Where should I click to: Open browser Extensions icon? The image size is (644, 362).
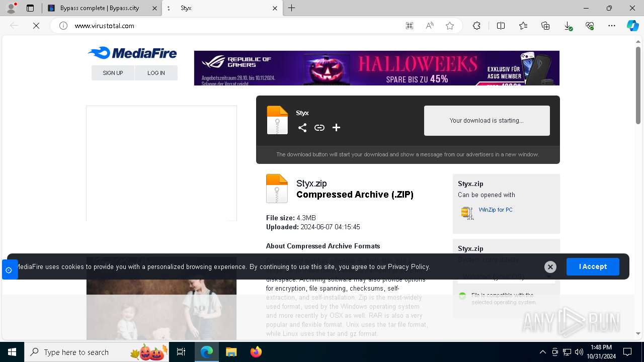coord(476,26)
